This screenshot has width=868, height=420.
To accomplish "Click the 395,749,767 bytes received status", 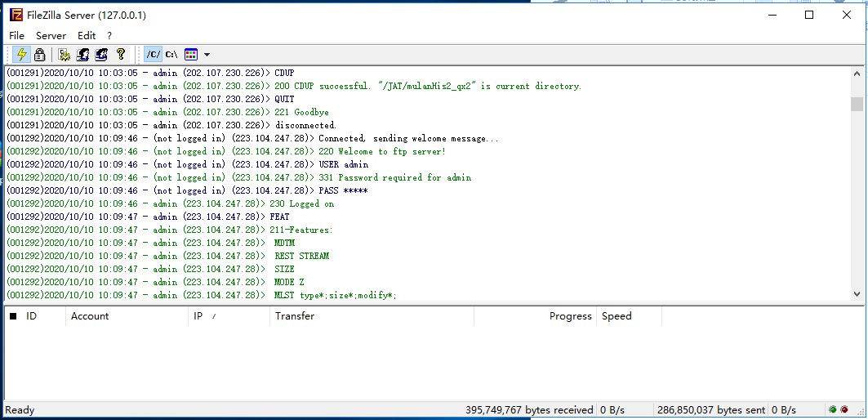I will click(x=529, y=410).
